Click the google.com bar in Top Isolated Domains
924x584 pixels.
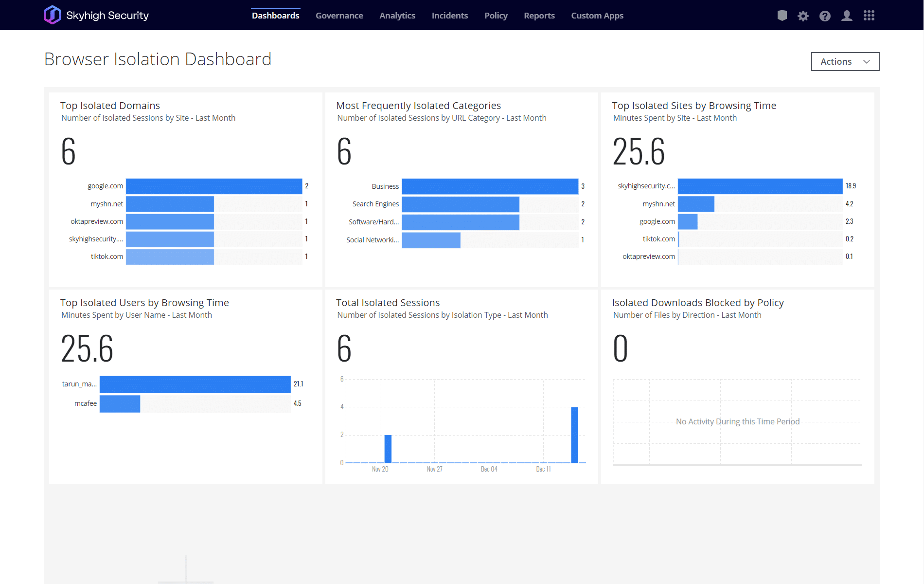point(213,186)
